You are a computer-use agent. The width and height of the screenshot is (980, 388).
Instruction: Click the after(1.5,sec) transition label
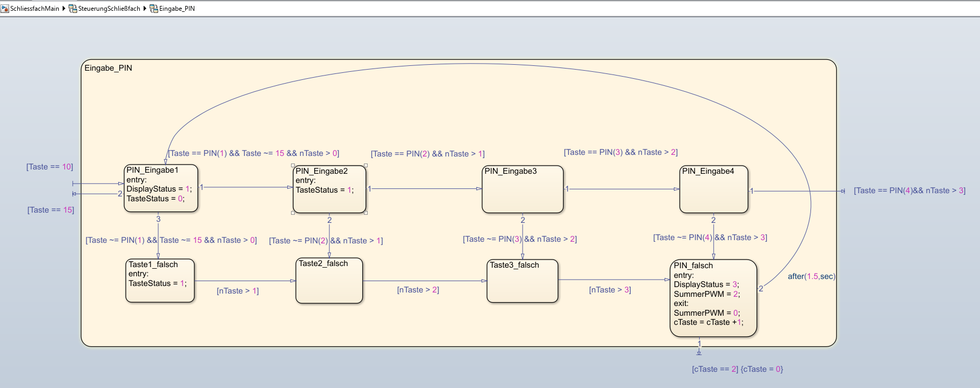tap(811, 276)
